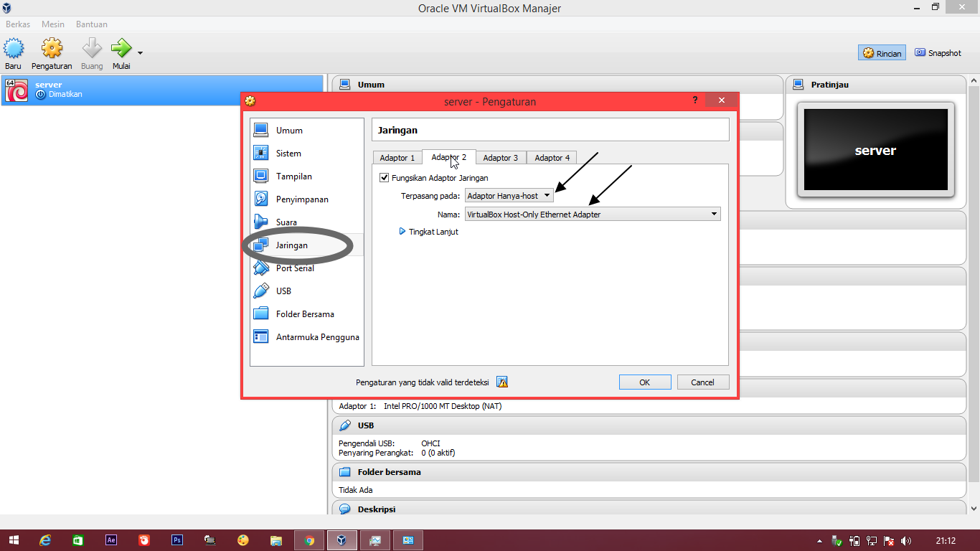Image resolution: width=980 pixels, height=551 pixels.
Task: Switch to the Adaptor 3 tab
Action: click(x=501, y=157)
